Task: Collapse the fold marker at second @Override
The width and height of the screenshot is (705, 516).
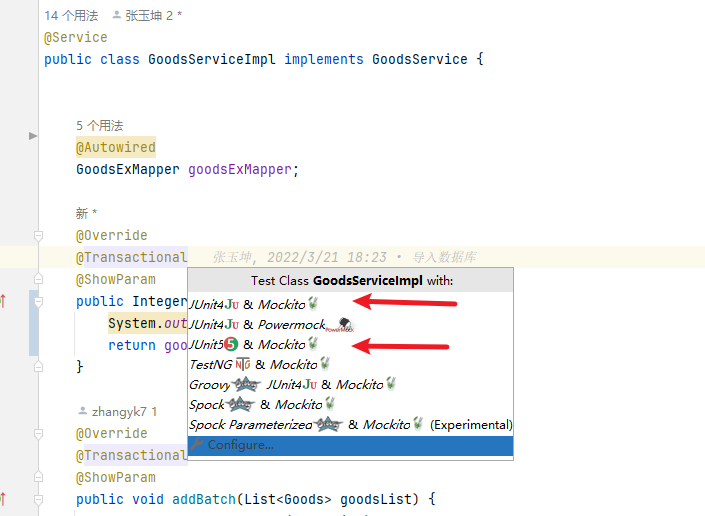Action: click(x=39, y=433)
